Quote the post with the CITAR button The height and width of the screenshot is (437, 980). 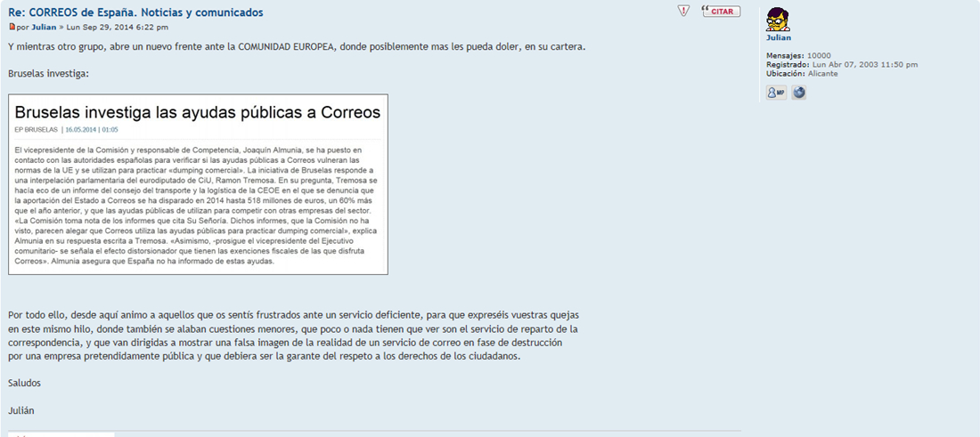point(722,12)
